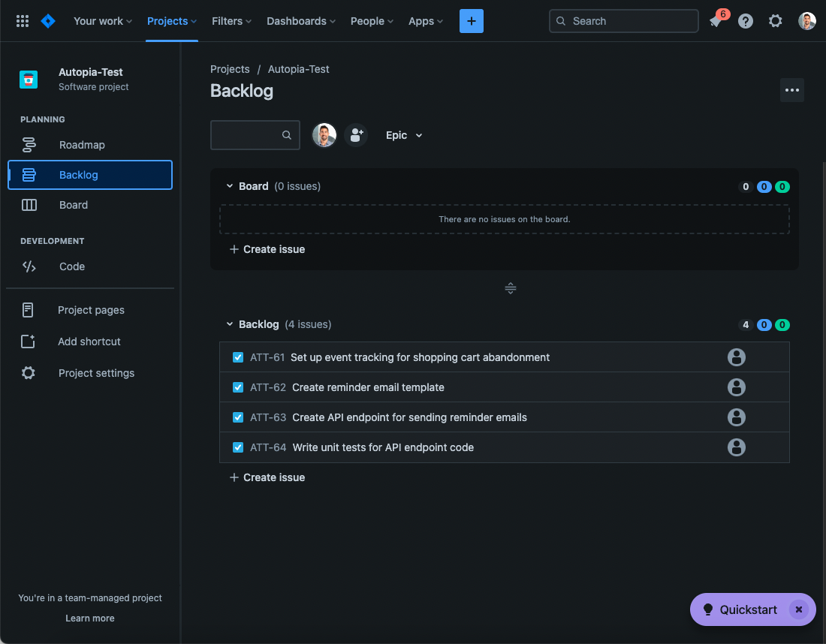The width and height of the screenshot is (826, 644).
Task: Click the Quickstart lightbulb icon
Action: [x=708, y=609]
